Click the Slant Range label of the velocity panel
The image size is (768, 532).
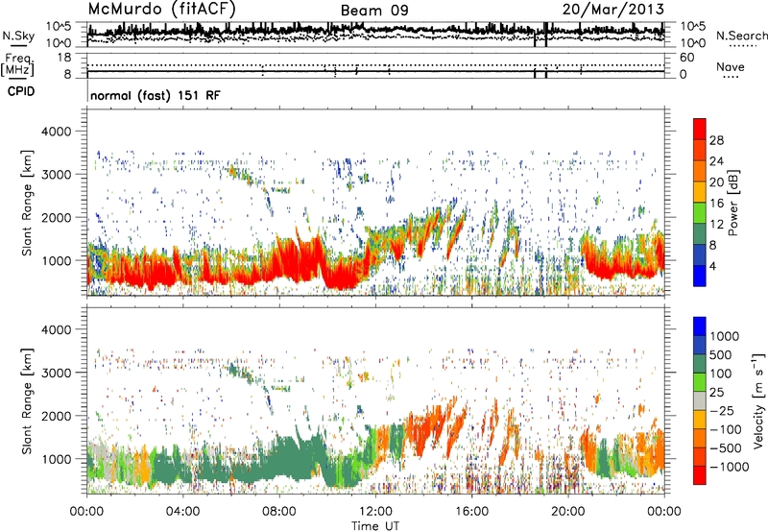[x=27, y=400]
